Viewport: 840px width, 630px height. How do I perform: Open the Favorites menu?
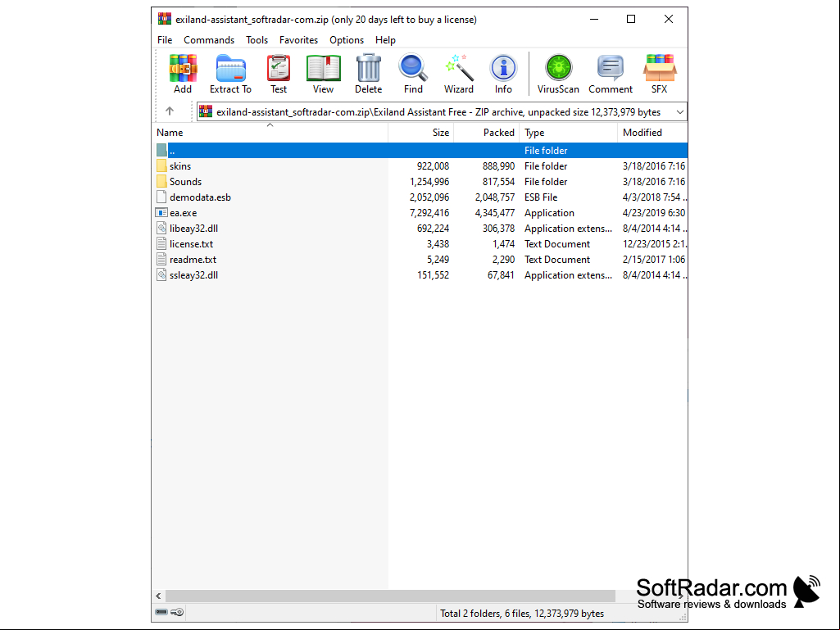point(298,40)
